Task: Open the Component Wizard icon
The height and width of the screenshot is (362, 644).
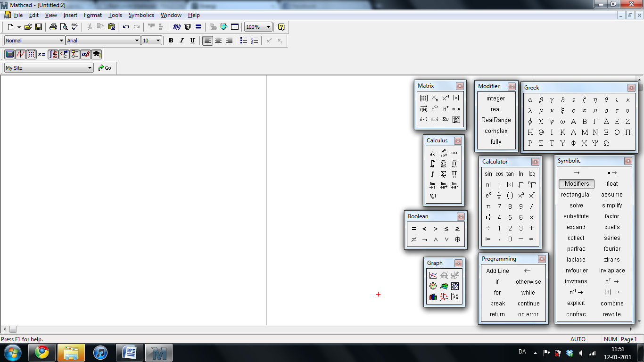Action: (x=223, y=27)
